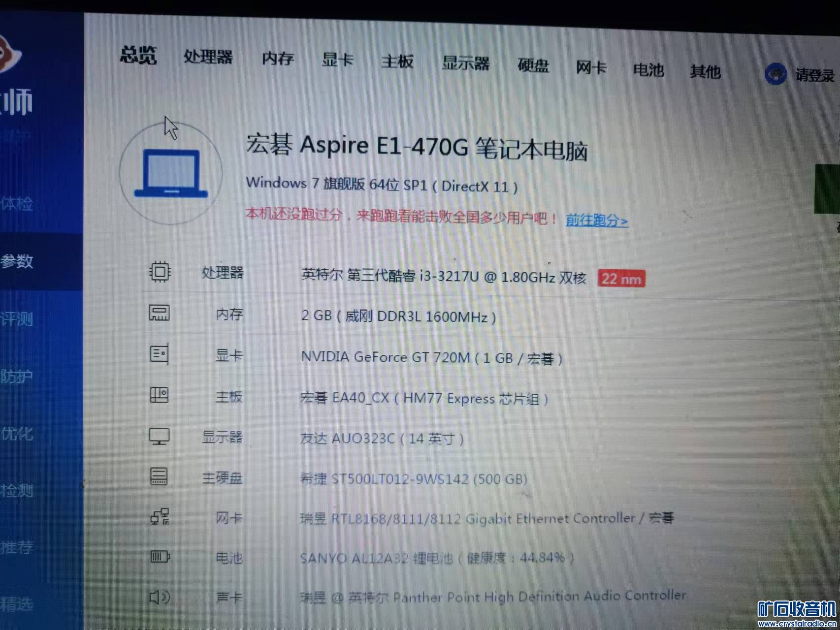The image size is (840, 630).
Task: Select sidebar item 评测
Action: [x=17, y=319]
